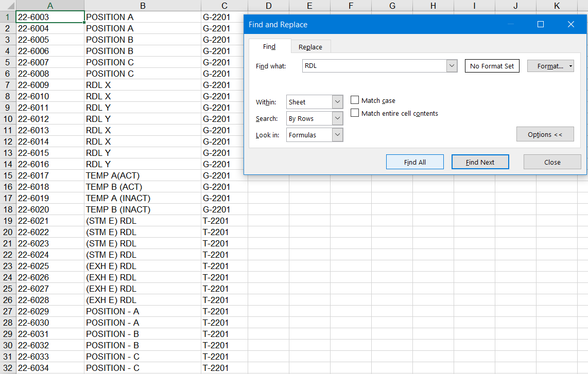The image size is (588, 374).
Task: Expand the Search By Rows dropdown
Action: click(x=337, y=118)
